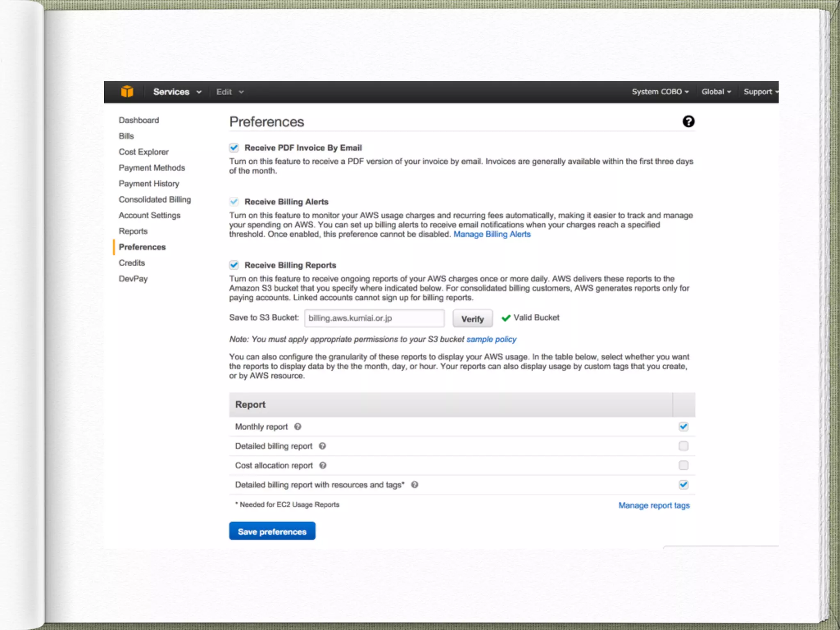
Task: Click help icon beside Detailed billing report
Action: (322, 446)
